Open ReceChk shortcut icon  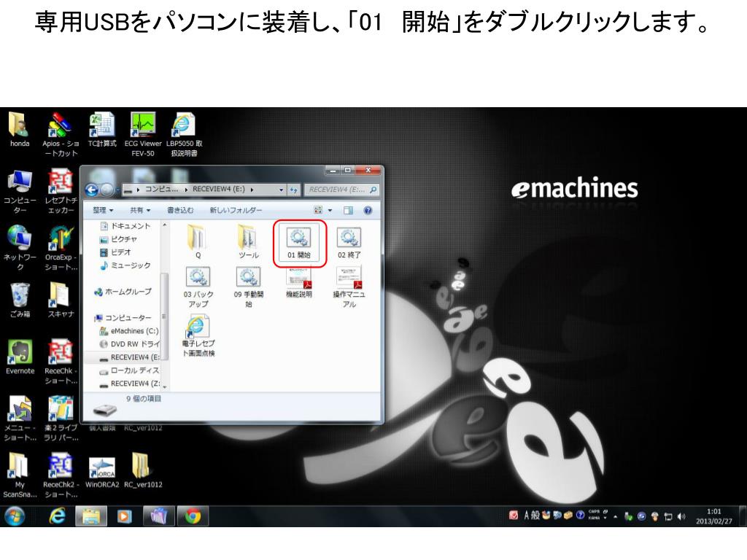point(61,362)
